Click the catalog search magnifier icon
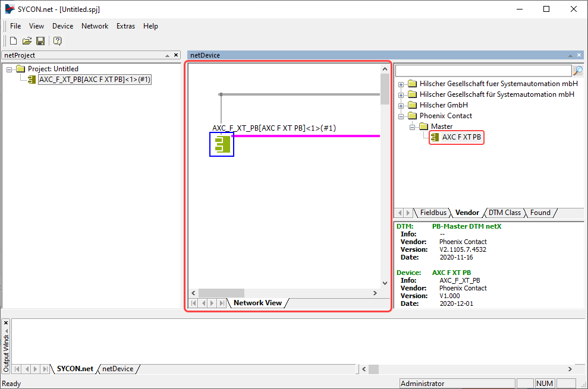The image size is (588, 389). point(578,70)
